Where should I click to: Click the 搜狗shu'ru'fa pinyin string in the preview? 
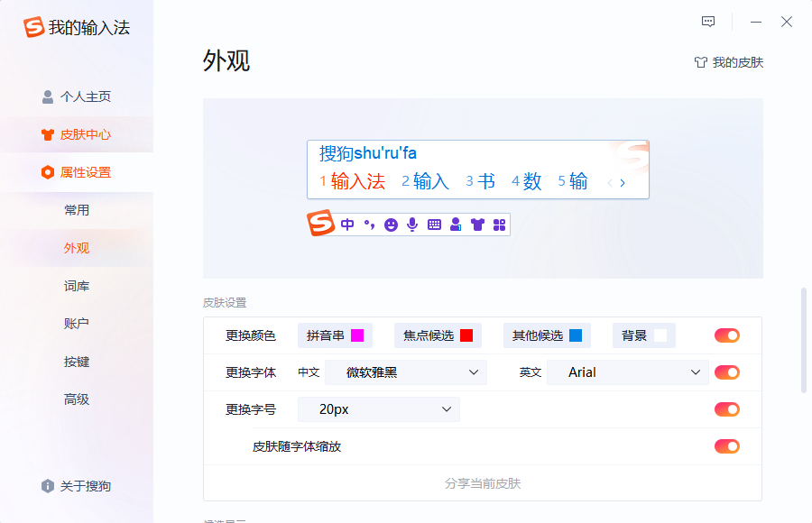pyautogui.click(x=368, y=153)
